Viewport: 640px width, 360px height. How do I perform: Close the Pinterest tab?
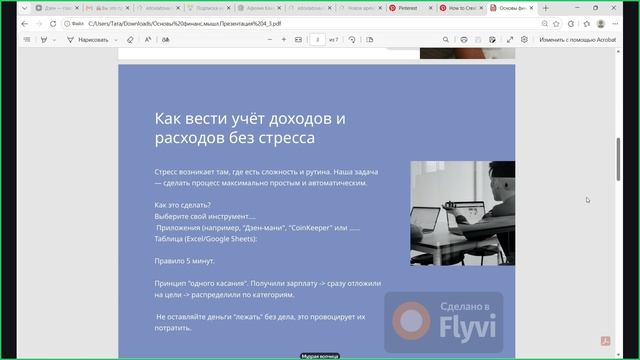click(430, 8)
